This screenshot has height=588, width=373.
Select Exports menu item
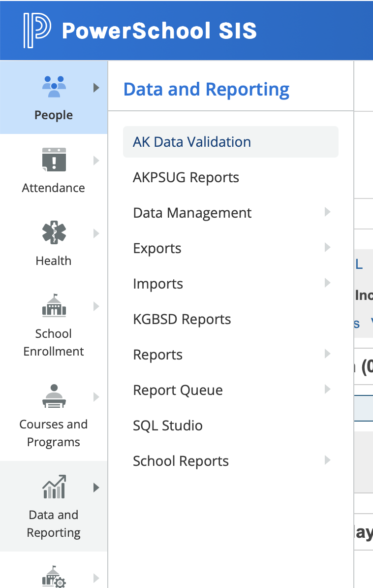tap(231, 248)
